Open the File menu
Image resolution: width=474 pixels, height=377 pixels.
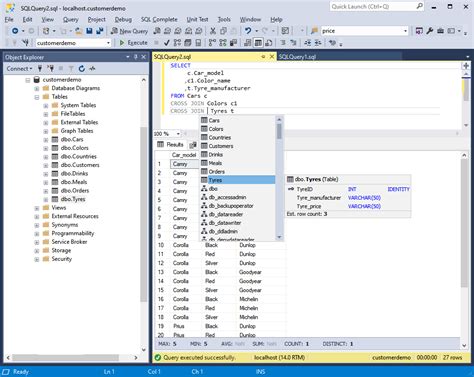point(9,19)
